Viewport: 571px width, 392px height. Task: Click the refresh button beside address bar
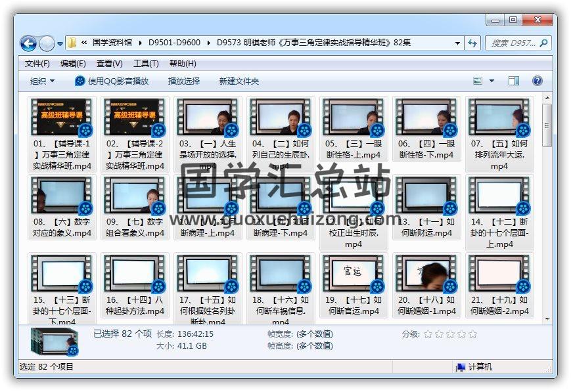pyautogui.click(x=472, y=43)
